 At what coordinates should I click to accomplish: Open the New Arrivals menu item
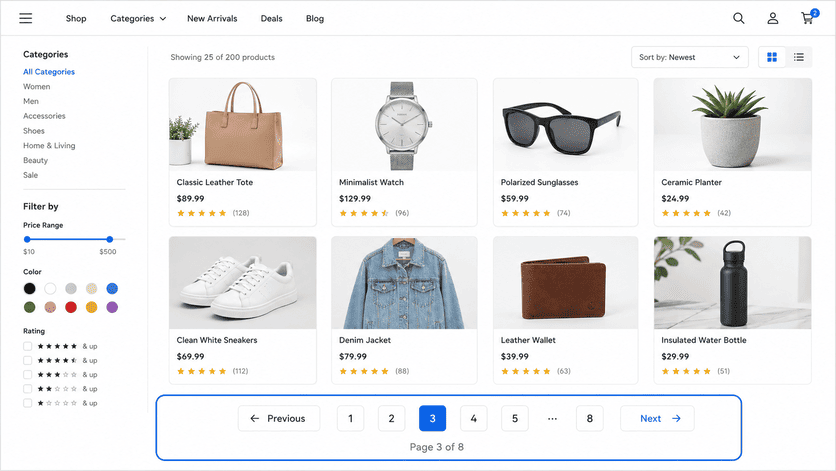point(212,19)
